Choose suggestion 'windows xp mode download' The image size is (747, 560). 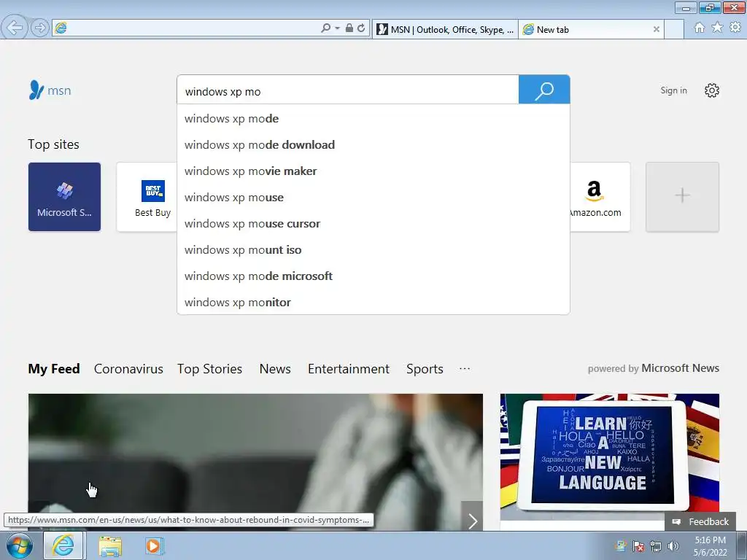[373, 145]
